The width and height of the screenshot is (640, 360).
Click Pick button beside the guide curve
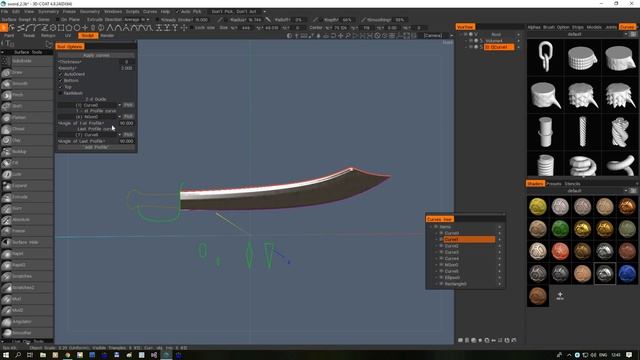[x=128, y=105]
